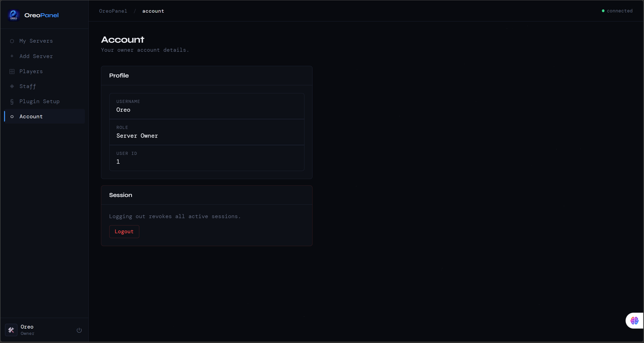Select Account in sidebar
This screenshot has height=343, width=644.
click(44, 116)
